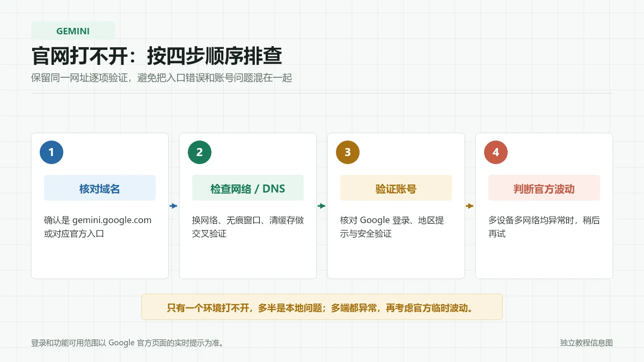Click the text 确认是 gemini.google.com 或对应官方入口

[98, 227]
